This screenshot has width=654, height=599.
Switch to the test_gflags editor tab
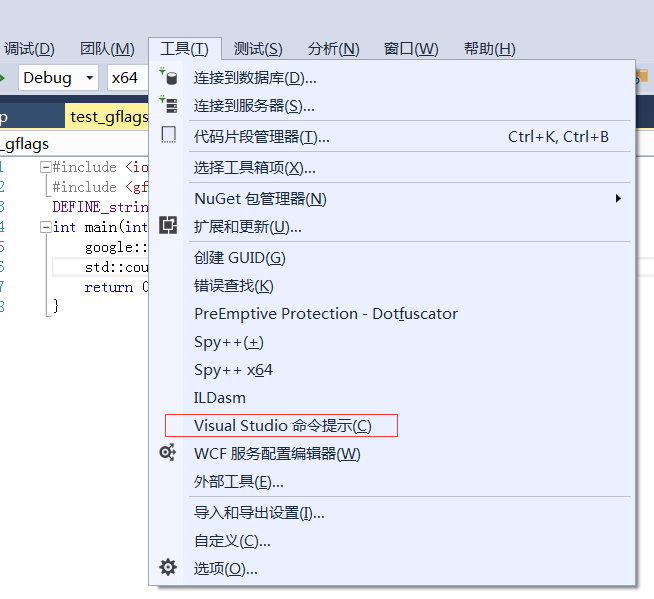point(108,117)
